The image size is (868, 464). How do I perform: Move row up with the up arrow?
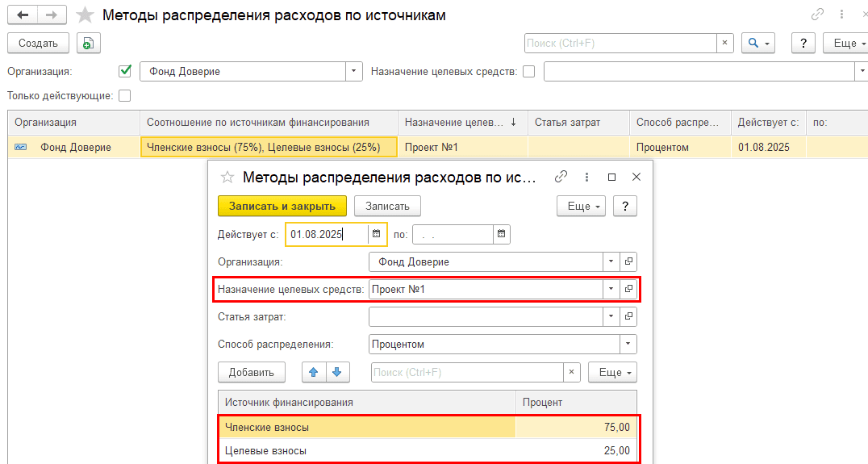pos(313,372)
